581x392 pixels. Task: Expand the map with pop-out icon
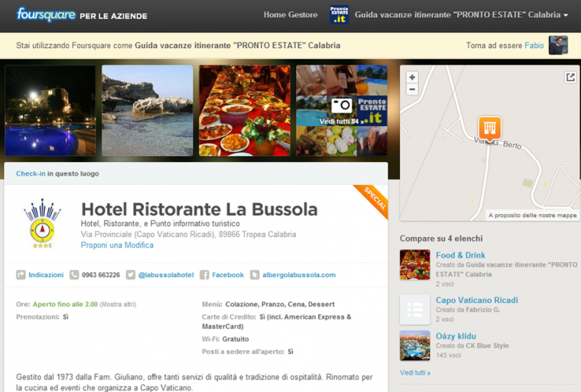(570, 77)
